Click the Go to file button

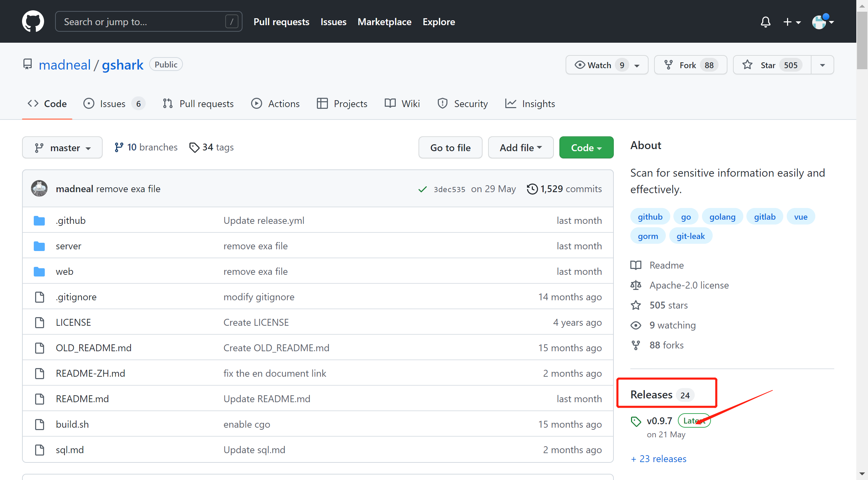click(450, 148)
